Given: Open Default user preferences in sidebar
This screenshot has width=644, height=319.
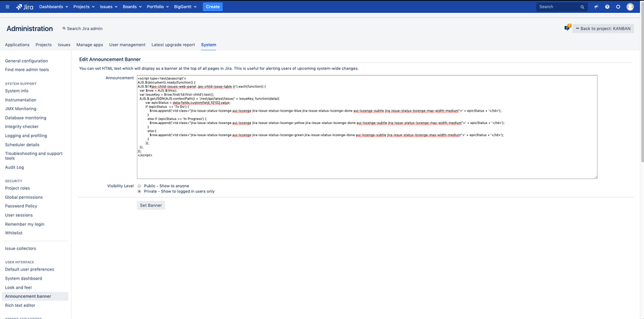Looking at the screenshot, I should (x=30, y=270).
